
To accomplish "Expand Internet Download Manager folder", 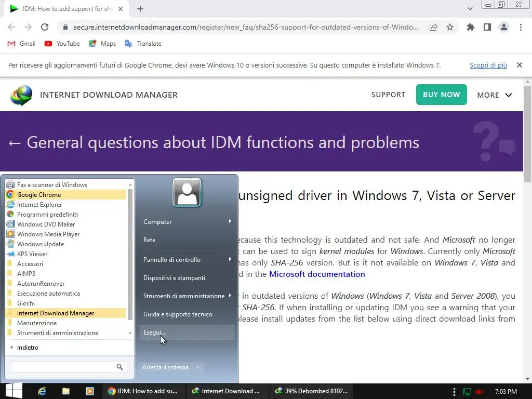I will click(x=66, y=313).
